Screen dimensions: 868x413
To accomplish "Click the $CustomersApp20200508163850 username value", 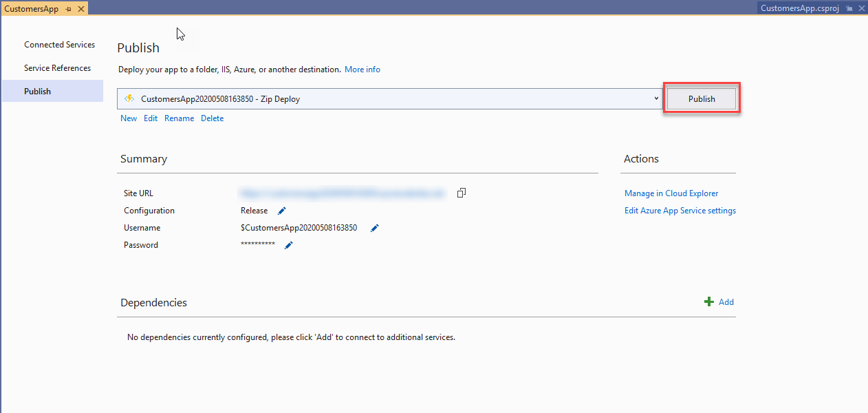I will (x=299, y=228).
